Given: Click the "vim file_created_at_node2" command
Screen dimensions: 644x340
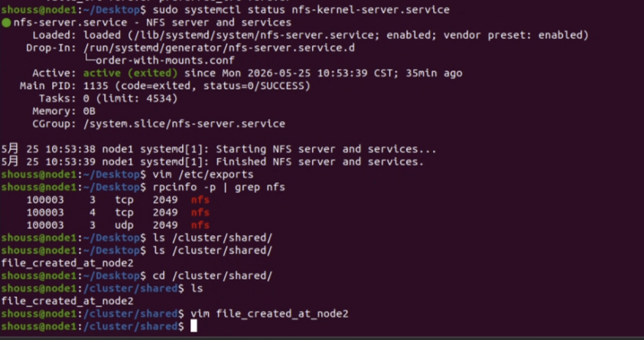Looking at the screenshot, I should 269,314.
